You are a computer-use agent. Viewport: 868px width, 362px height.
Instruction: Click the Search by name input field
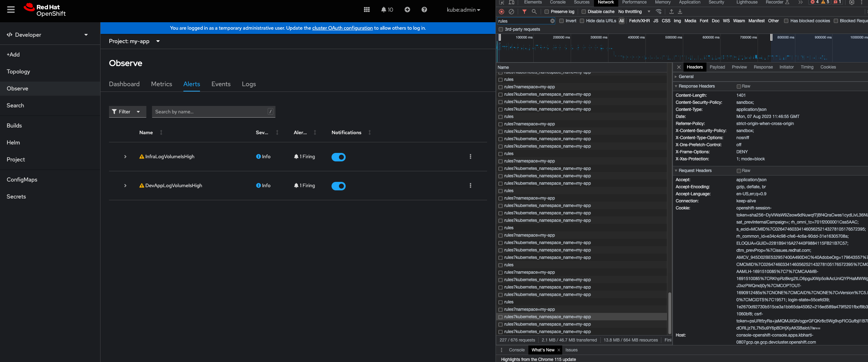point(210,112)
